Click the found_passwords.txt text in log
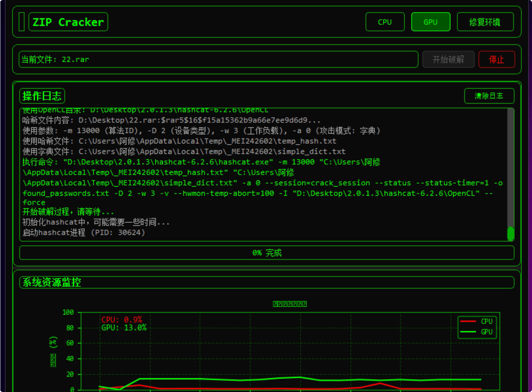 coord(66,193)
